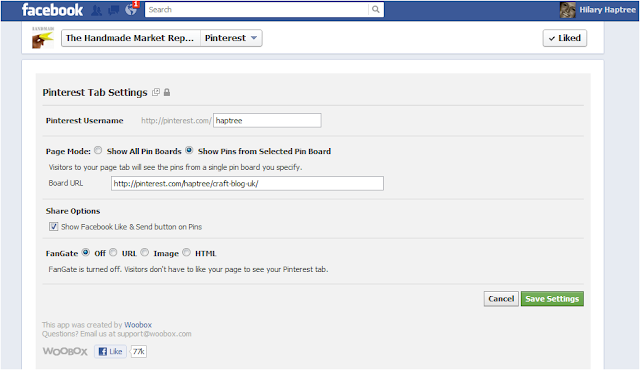Click Hilary Haptree's profile picture
This screenshot has width=640, height=370.
click(567, 10)
